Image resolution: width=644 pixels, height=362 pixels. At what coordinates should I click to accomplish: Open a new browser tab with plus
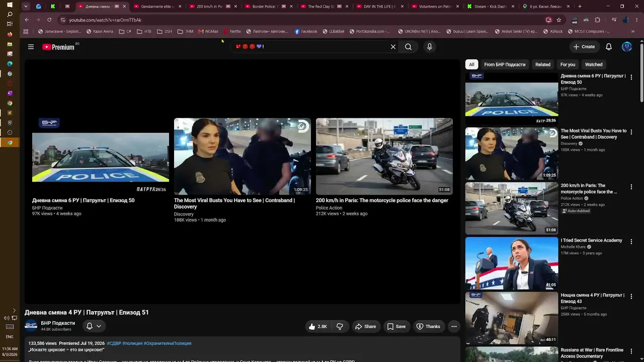[580, 7]
